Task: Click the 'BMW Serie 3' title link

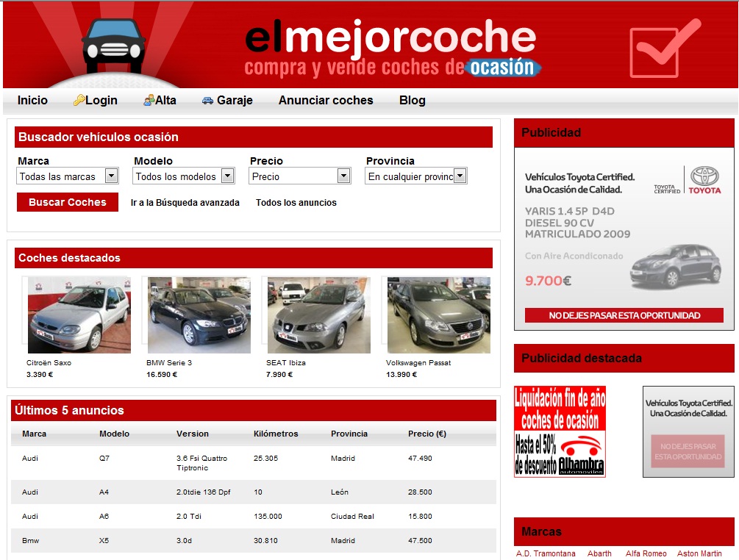Action: (169, 362)
